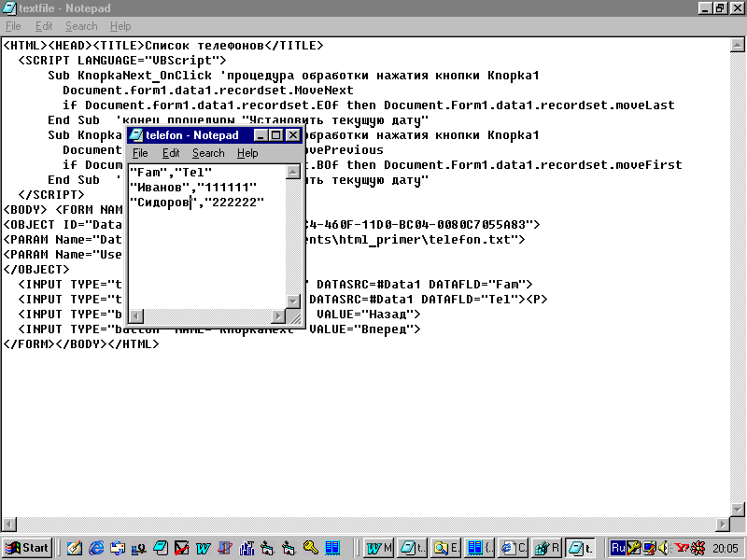Minimize the textfile Notepad window

pyautogui.click(x=706, y=8)
